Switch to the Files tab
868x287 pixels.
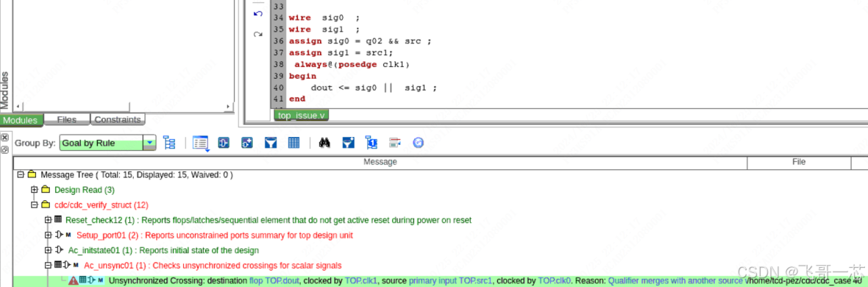66,120
